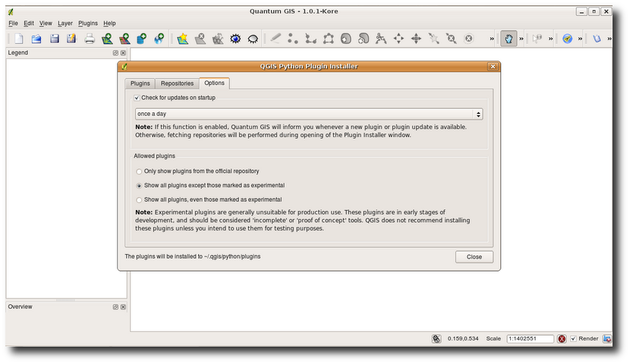The height and width of the screenshot is (364, 630).
Task: Select Show all plugins, even experimental
Action: (139, 200)
